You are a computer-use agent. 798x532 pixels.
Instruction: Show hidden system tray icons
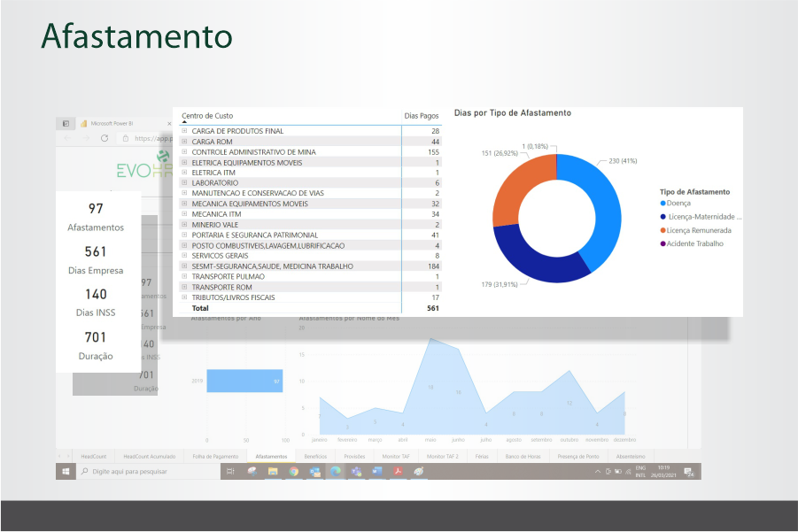(x=598, y=472)
